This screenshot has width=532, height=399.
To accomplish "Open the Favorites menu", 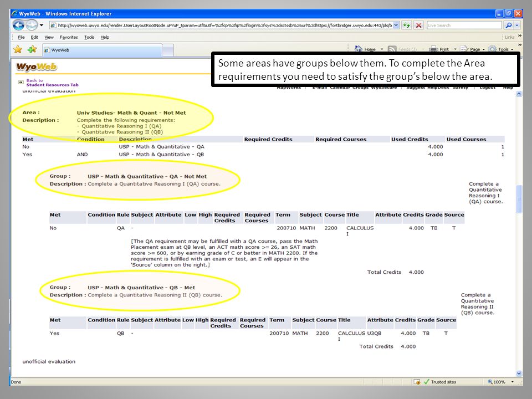I will pyautogui.click(x=69, y=37).
